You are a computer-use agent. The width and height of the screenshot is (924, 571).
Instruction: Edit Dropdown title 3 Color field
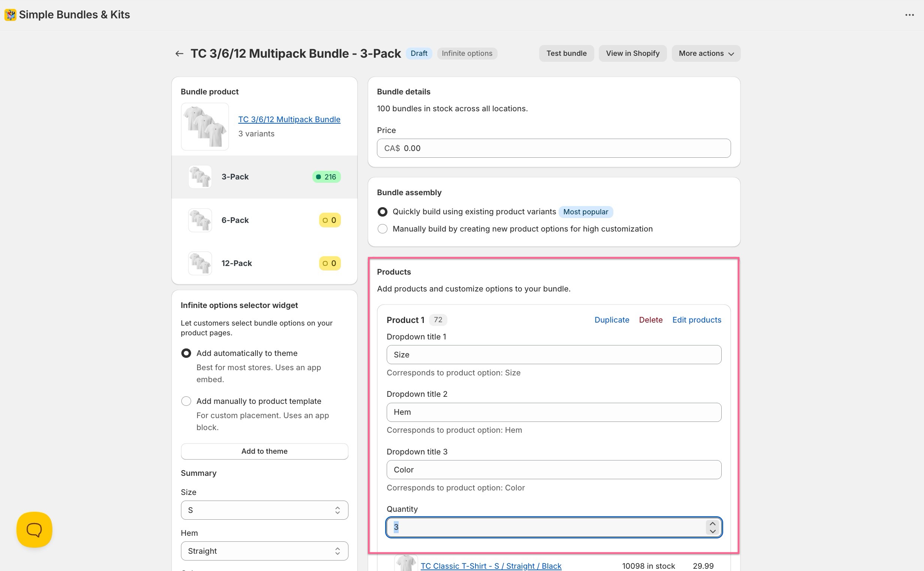pyautogui.click(x=553, y=470)
